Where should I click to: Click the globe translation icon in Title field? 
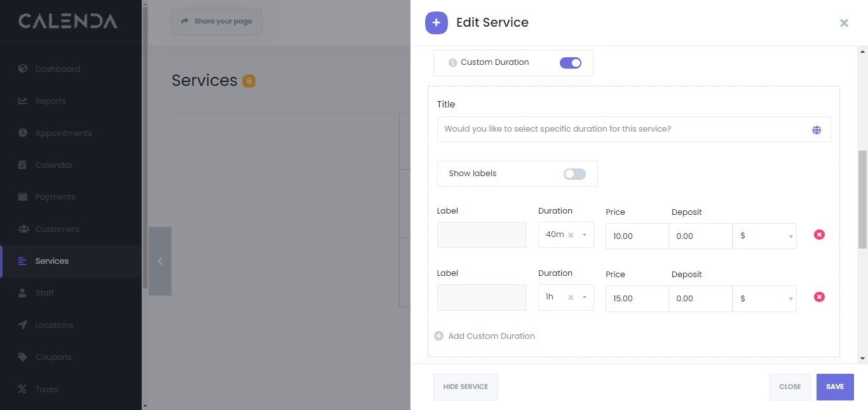(816, 130)
